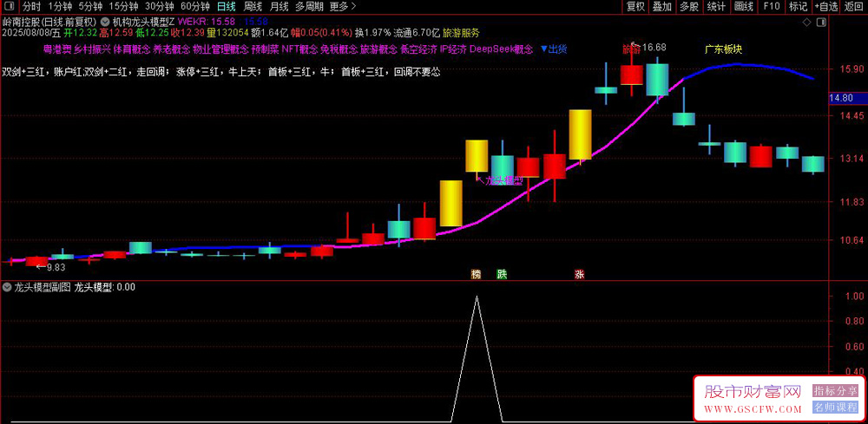Screen dimensions: 868x424
Task: Click the 9.83 low price label
Action: point(55,268)
